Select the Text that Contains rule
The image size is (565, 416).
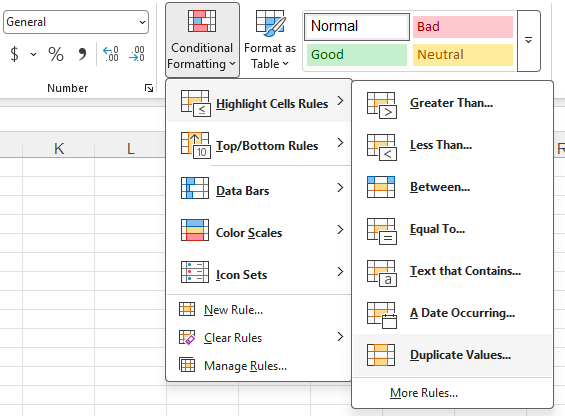tap(453, 271)
